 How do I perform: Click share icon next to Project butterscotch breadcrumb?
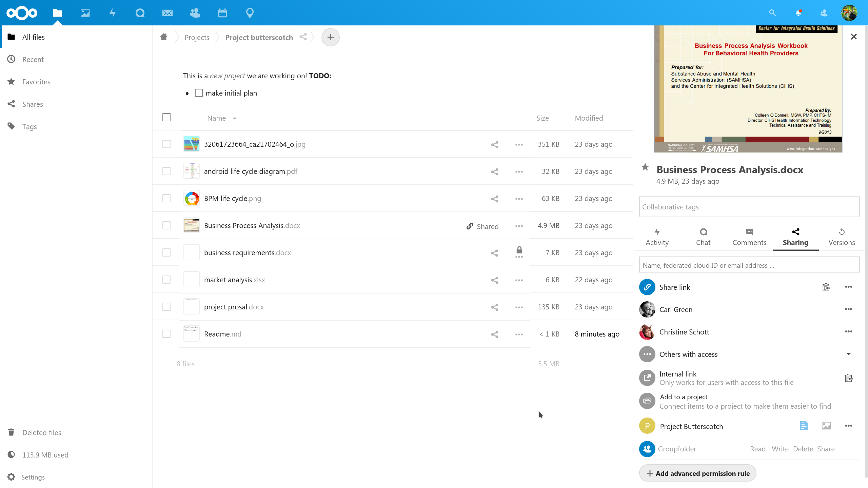click(303, 37)
